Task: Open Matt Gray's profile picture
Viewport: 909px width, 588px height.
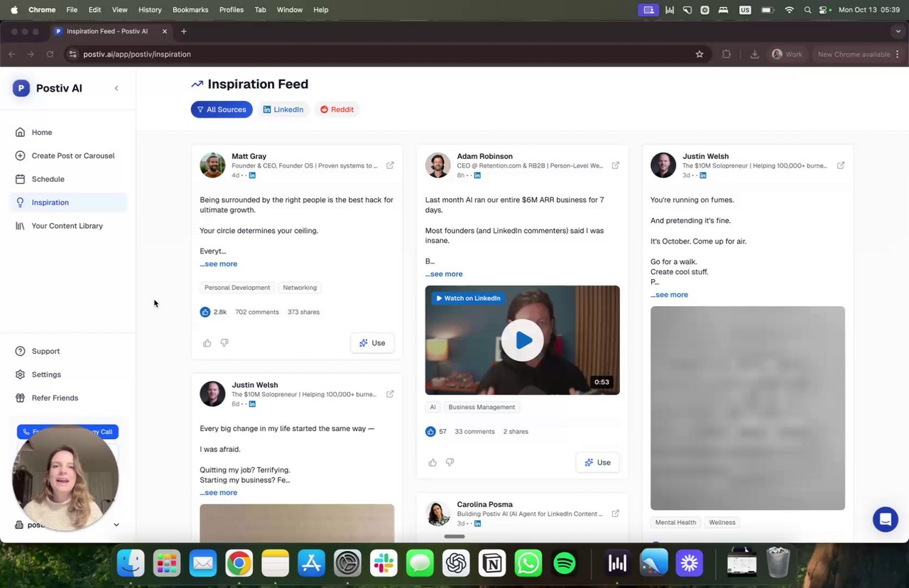Action: coord(212,165)
